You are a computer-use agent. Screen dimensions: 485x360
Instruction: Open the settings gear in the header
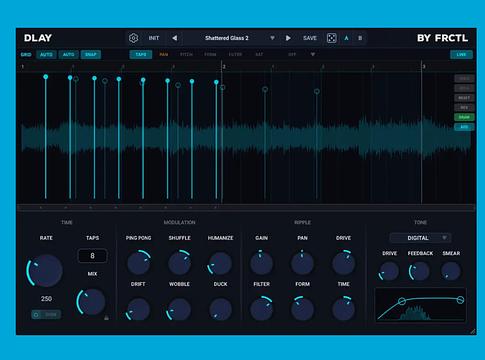[133, 38]
